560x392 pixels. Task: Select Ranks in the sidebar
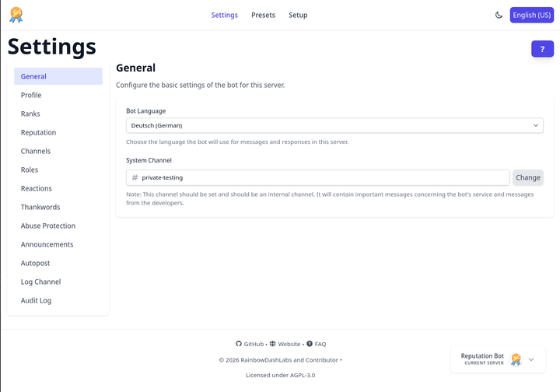coord(30,114)
